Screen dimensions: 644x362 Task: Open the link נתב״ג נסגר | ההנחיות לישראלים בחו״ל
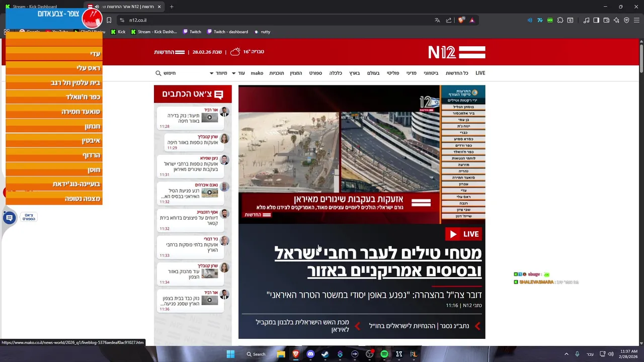click(x=419, y=326)
